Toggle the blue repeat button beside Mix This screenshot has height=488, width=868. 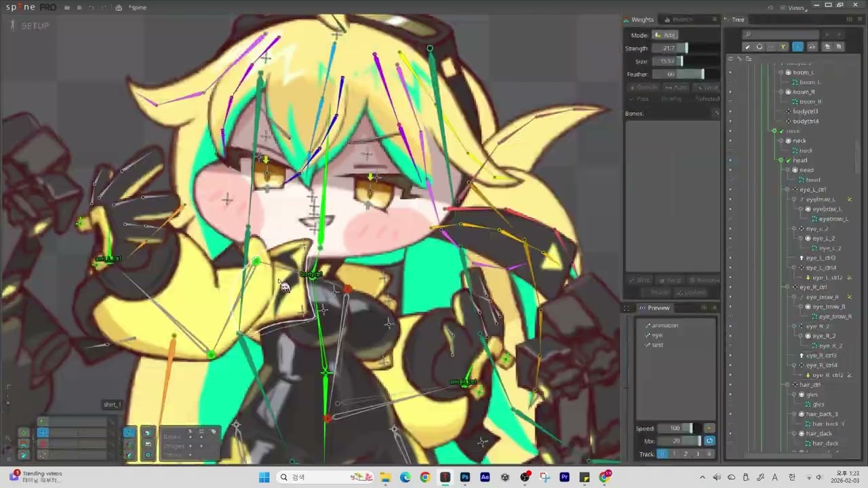(x=709, y=441)
